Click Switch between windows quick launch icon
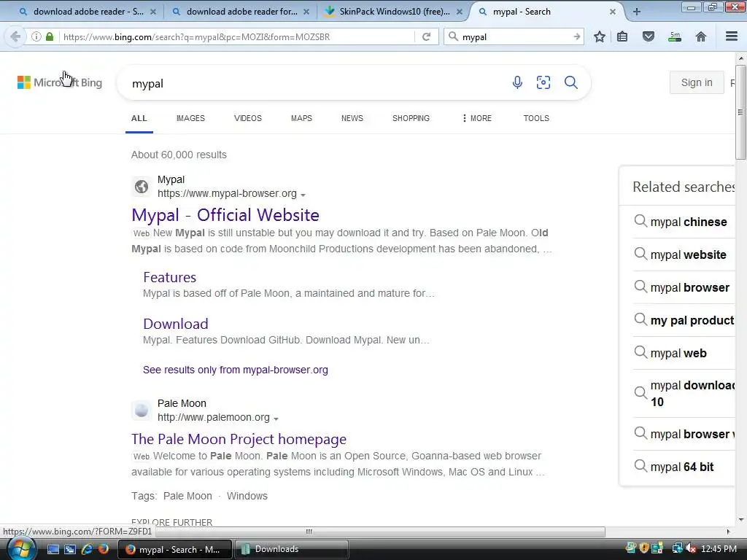The height and width of the screenshot is (560, 747). point(70,550)
